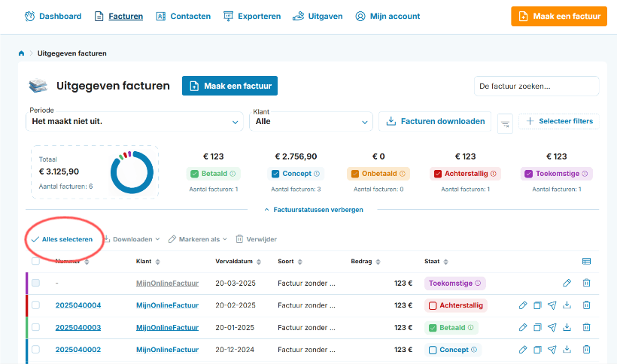Duplicate invoice 2025040004
The height and width of the screenshot is (364, 617).
coord(537,305)
